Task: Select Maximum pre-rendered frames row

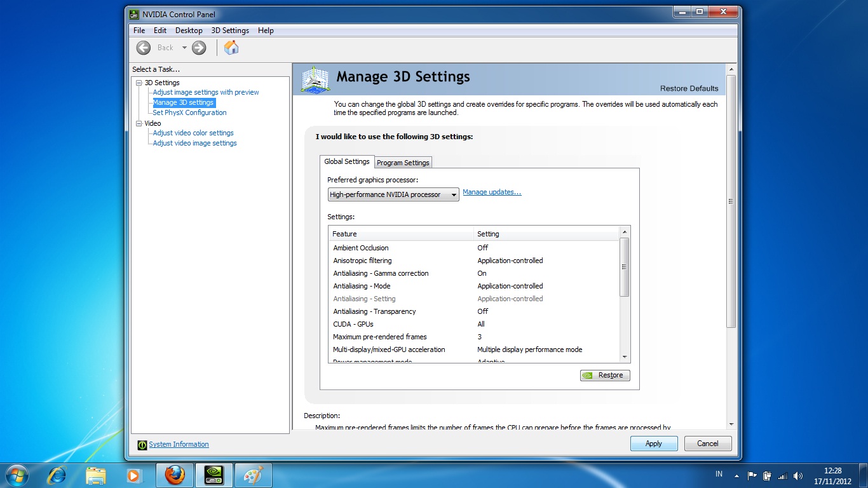Action: pyautogui.click(x=474, y=337)
